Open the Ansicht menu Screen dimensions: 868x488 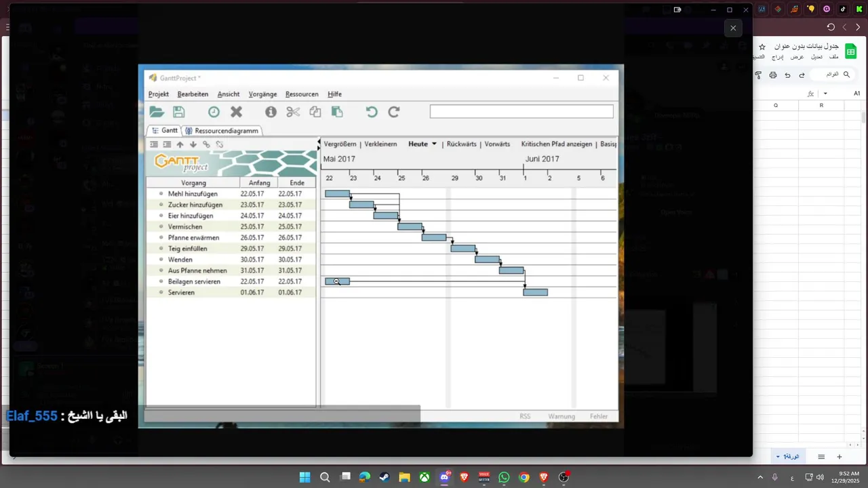pos(229,94)
